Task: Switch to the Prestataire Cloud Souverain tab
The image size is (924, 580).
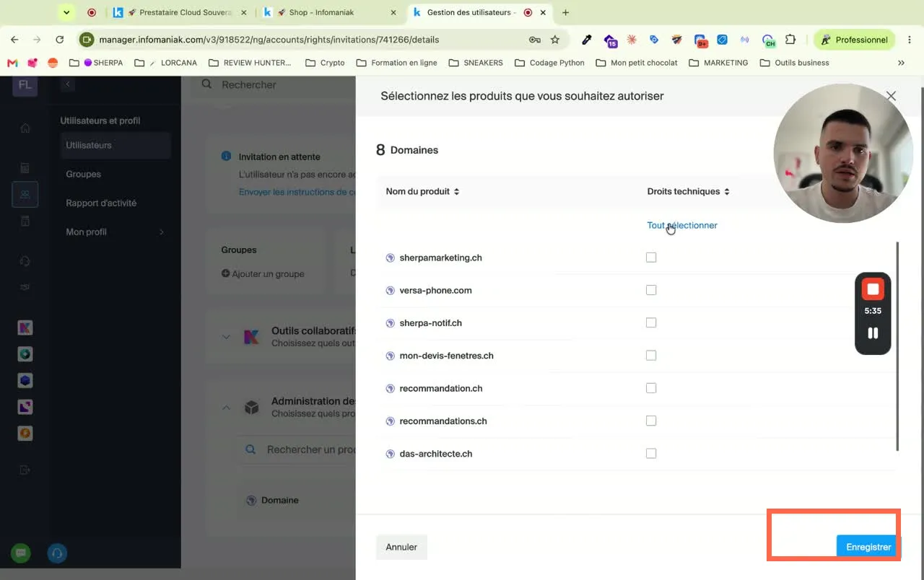Action: (x=180, y=12)
